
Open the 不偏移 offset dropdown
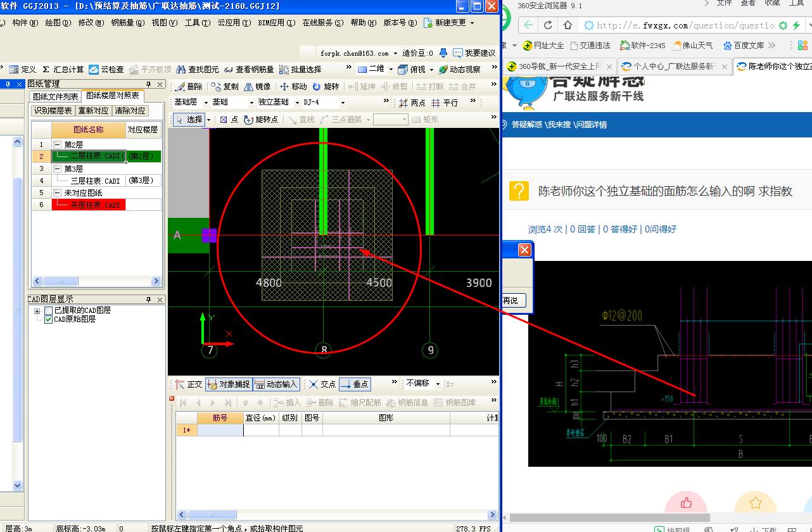tap(437, 384)
